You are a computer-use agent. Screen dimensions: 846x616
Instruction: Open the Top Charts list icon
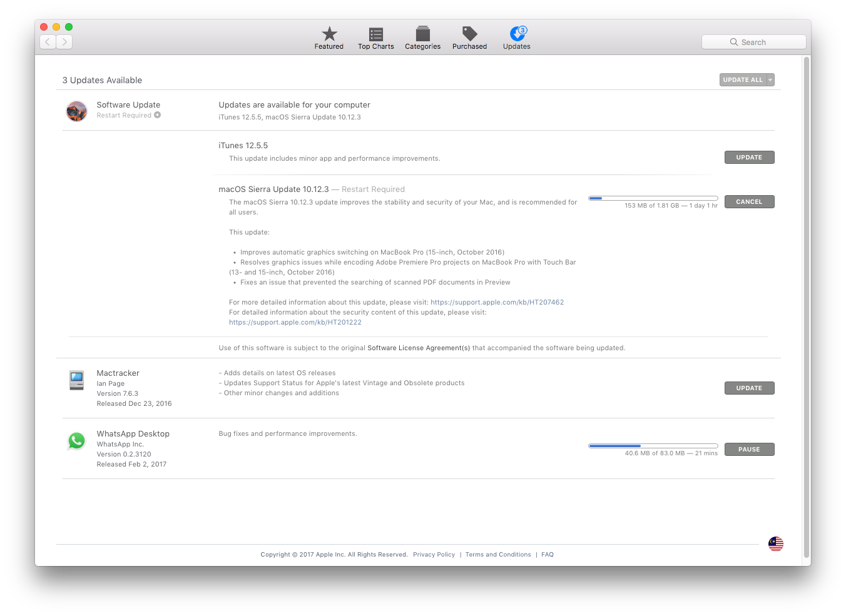(x=376, y=34)
